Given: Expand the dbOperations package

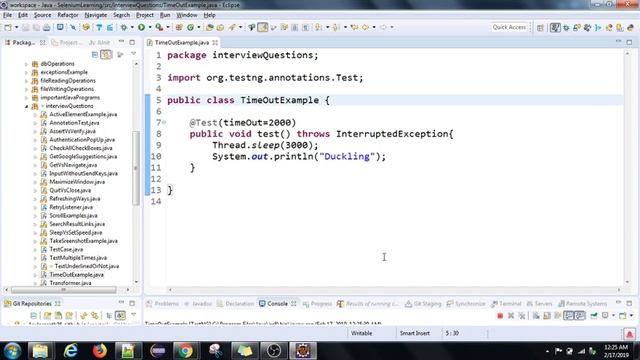Looking at the screenshot, I should (27, 64).
